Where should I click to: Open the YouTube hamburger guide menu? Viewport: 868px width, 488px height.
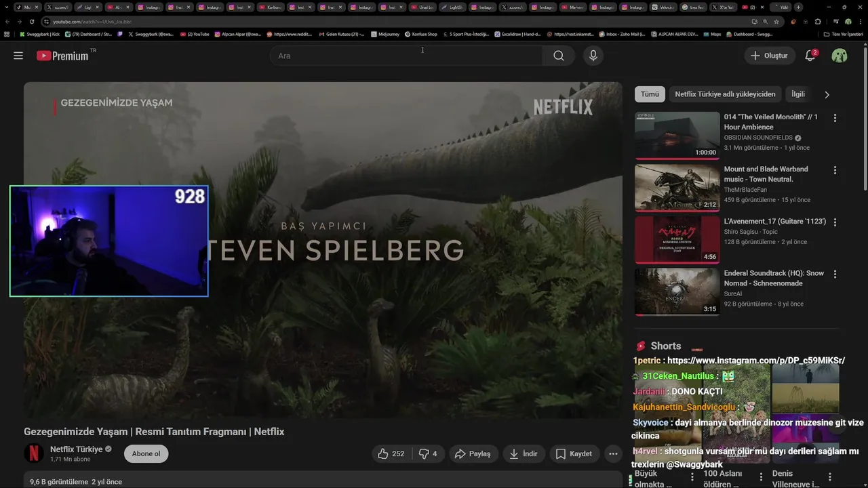[x=18, y=56]
